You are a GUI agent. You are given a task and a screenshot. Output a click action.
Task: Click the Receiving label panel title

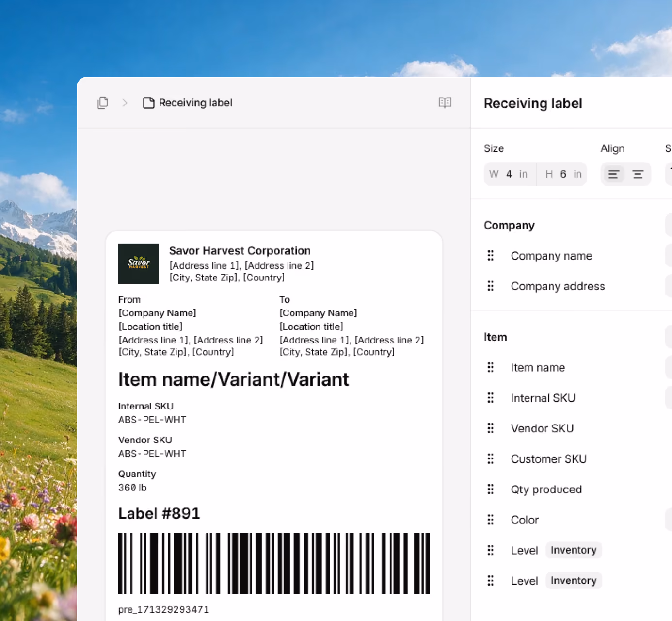point(533,103)
